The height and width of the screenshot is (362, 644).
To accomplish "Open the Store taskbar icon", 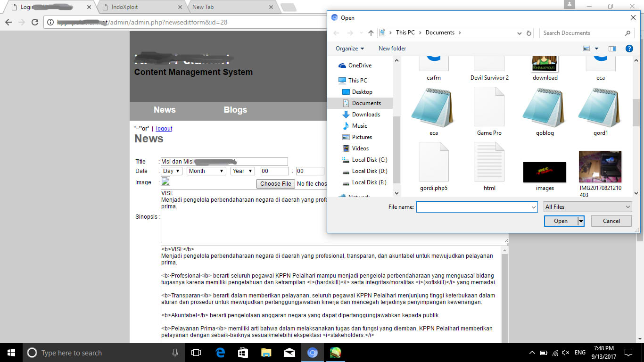I will coord(243,353).
